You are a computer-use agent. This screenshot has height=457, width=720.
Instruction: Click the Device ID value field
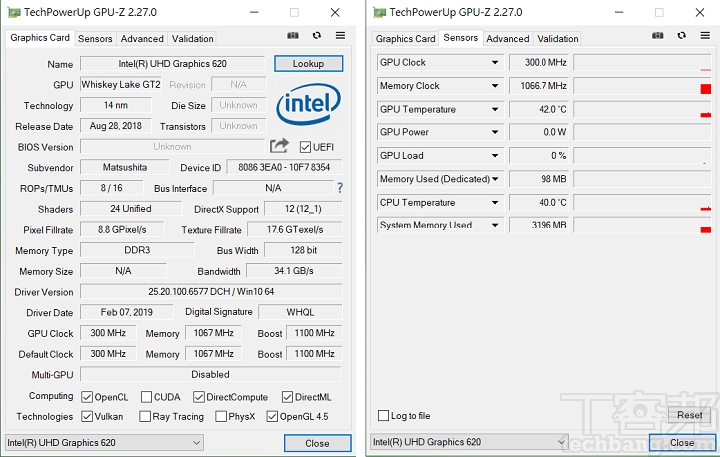pyautogui.click(x=284, y=167)
